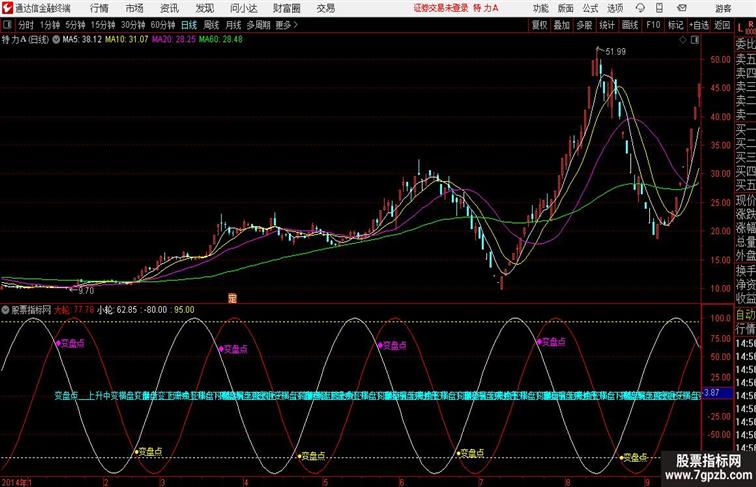Open the 多周期 multi-period view
Viewport: 756px width, 487px height.
258,25
